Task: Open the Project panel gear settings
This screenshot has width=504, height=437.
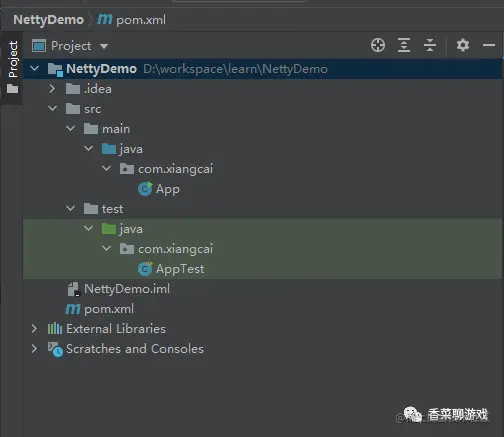Action: [463, 45]
